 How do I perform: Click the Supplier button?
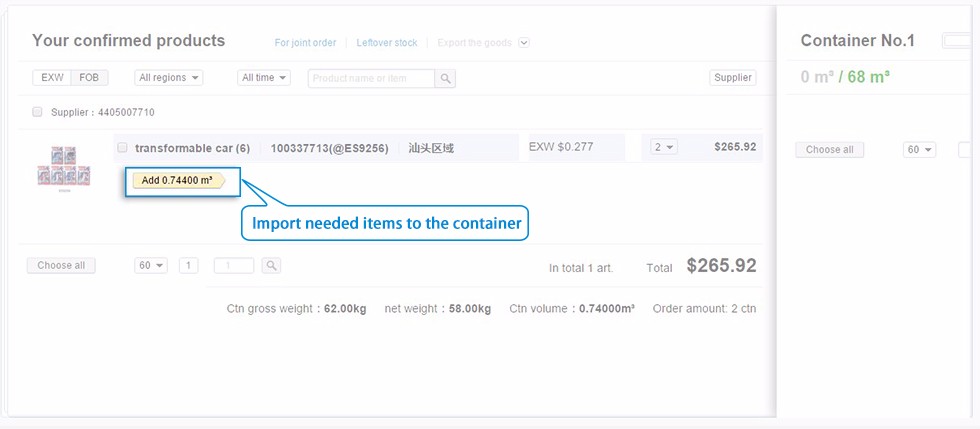(732, 78)
